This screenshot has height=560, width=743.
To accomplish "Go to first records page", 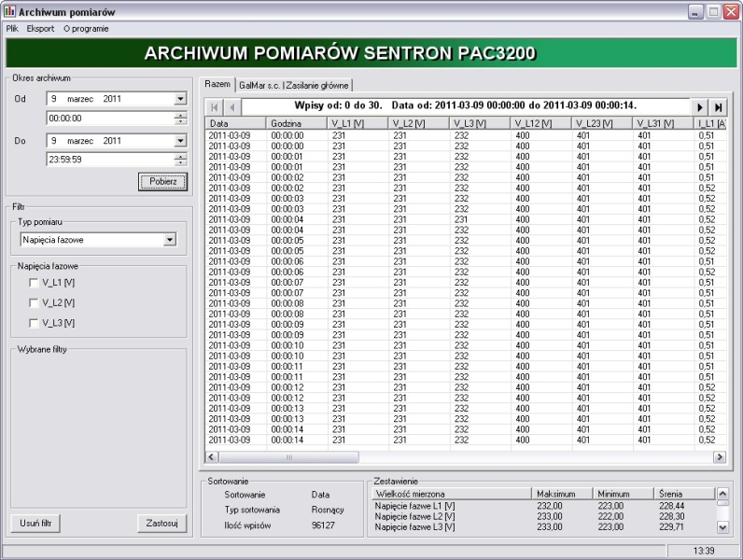I will pyautogui.click(x=214, y=107).
